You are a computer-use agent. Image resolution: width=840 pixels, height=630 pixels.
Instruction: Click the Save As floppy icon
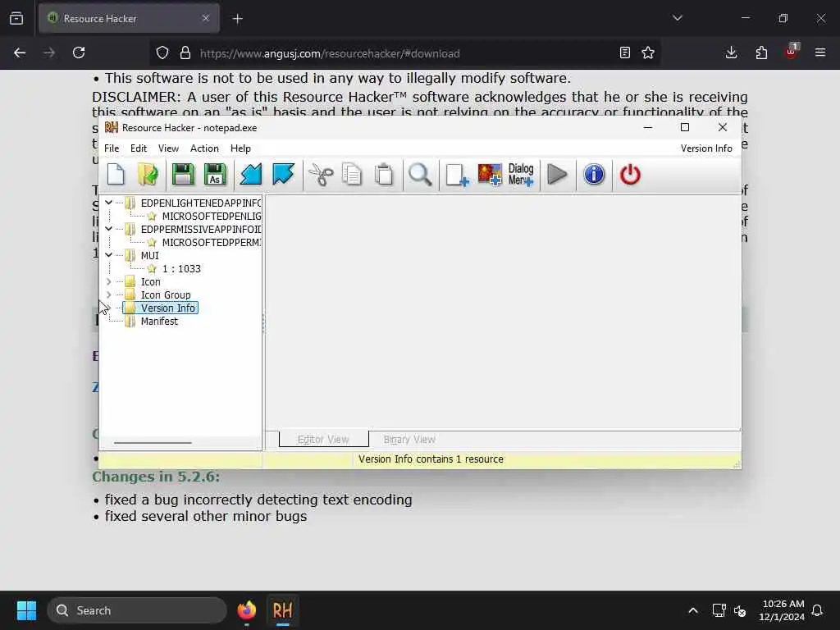click(x=215, y=175)
